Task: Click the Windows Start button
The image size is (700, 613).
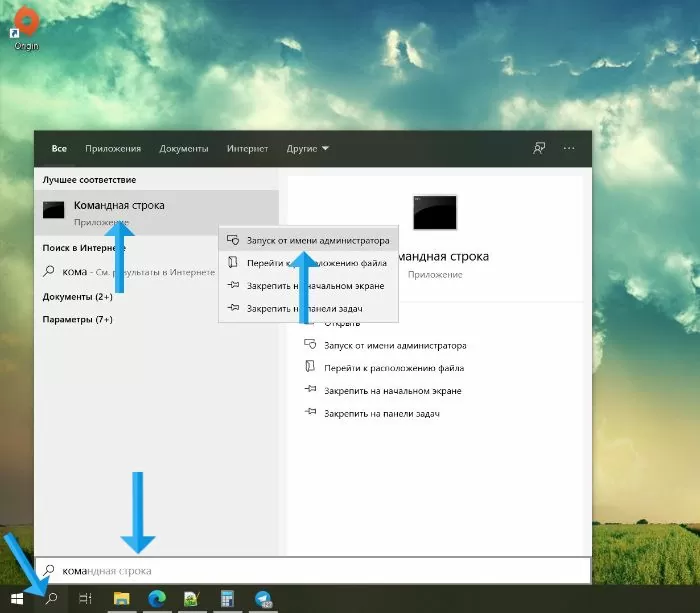Action: point(16,598)
